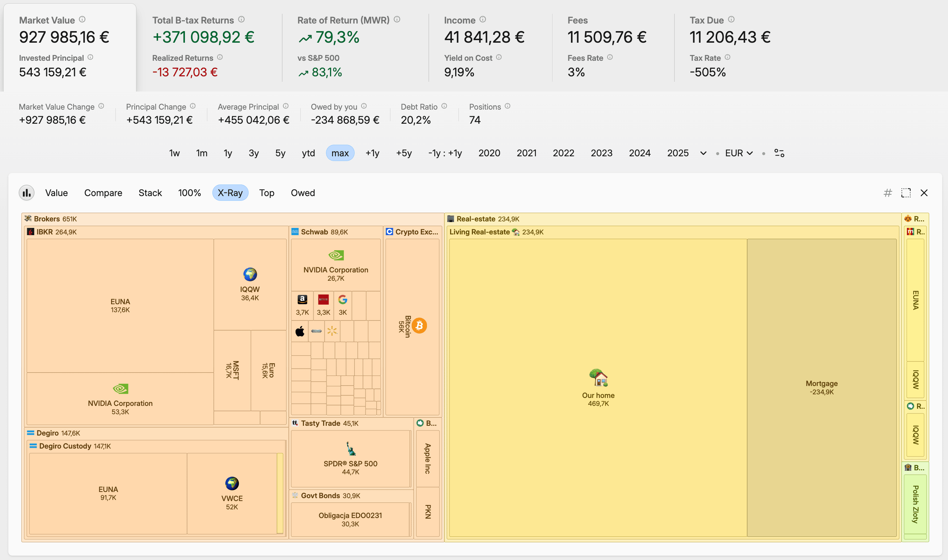Select the year 2024 range
The image size is (948, 560).
(640, 153)
